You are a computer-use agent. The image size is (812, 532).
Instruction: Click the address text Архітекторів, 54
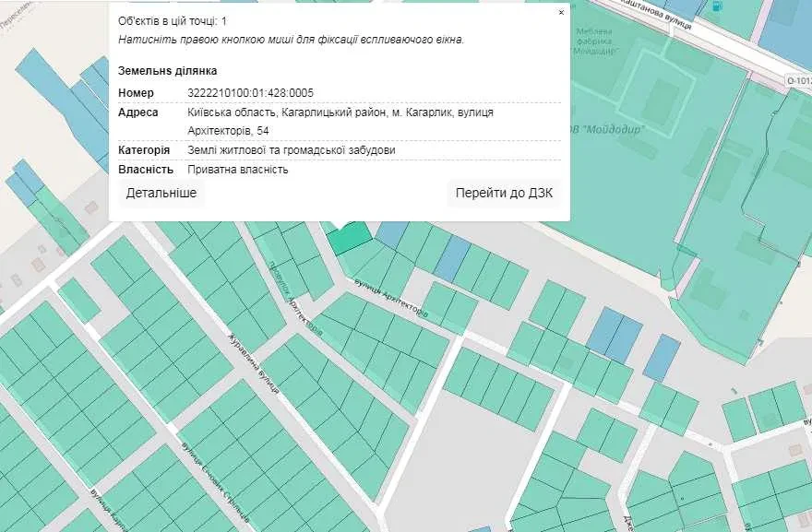pos(228,130)
